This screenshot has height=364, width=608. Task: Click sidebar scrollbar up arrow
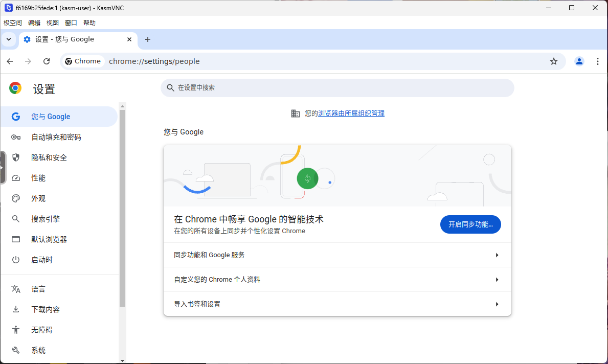123,106
